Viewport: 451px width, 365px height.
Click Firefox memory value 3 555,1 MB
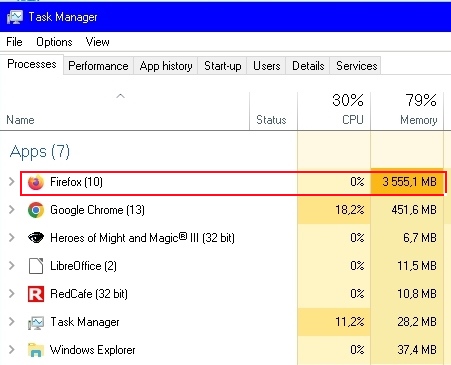pyautogui.click(x=409, y=182)
